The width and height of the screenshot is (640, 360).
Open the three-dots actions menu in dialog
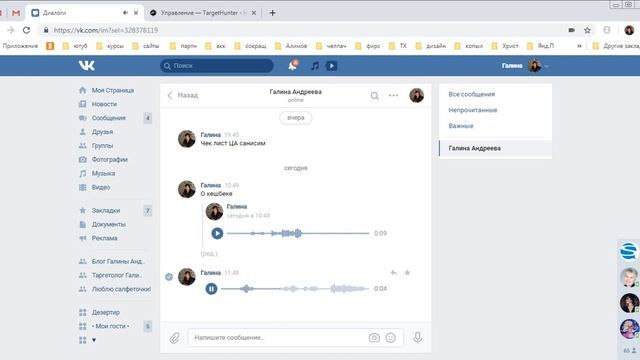click(x=393, y=96)
